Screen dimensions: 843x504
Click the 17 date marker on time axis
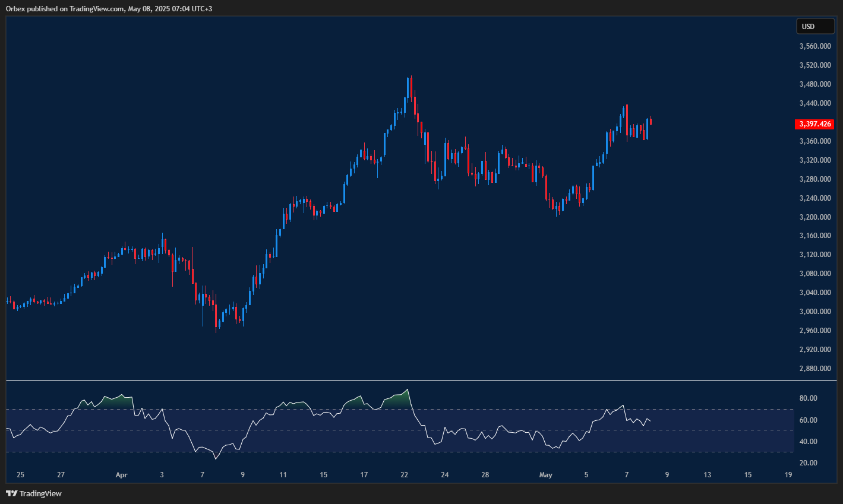[x=364, y=475]
